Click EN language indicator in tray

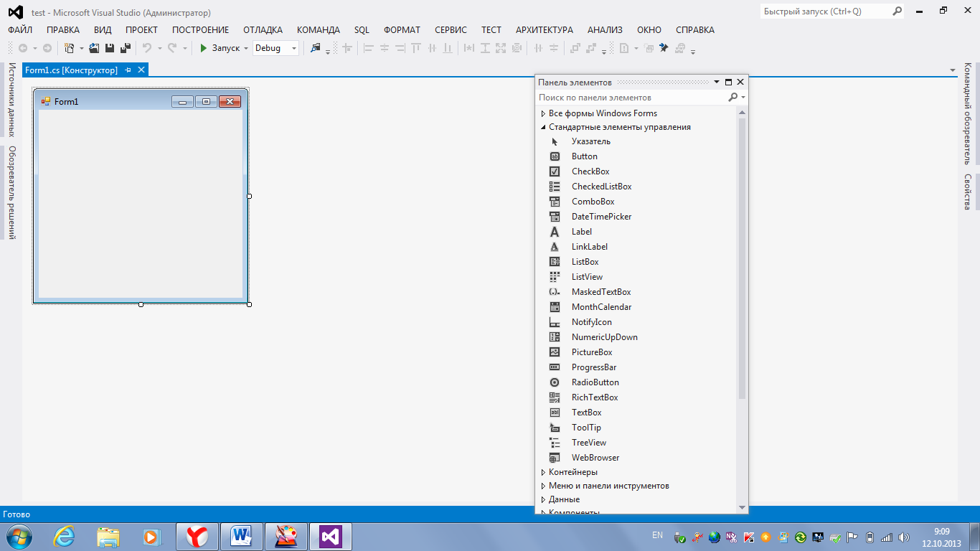click(657, 535)
